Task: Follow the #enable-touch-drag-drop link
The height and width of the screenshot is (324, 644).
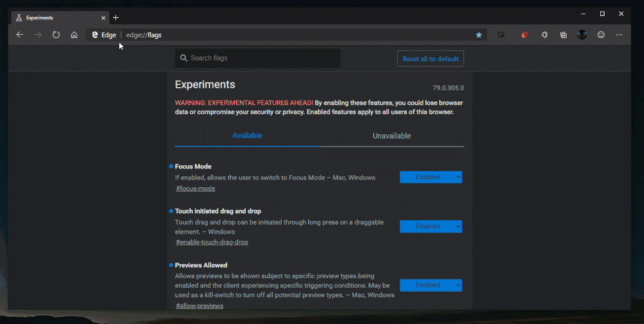Action: click(x=212, y=242)
